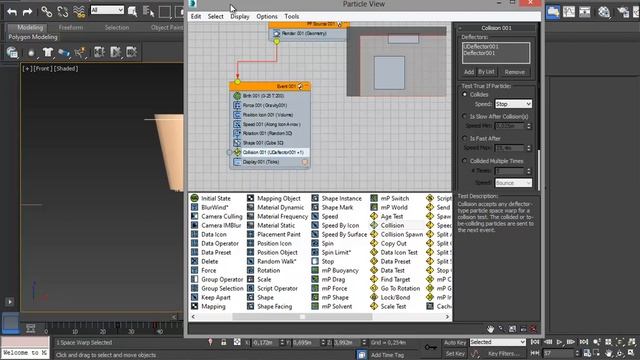The height and width of the screenshot is (360, 640).
Task: Click the Play Animation control
Action: (560, 342)
